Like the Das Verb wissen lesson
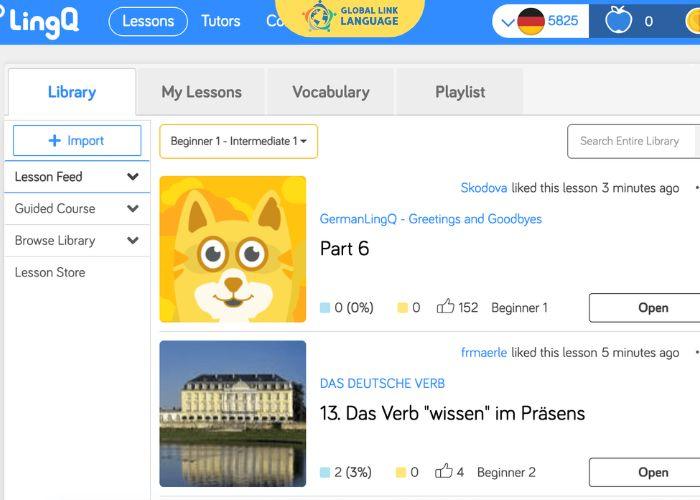This screenshot has width=700, height=500. coord(444,471)
